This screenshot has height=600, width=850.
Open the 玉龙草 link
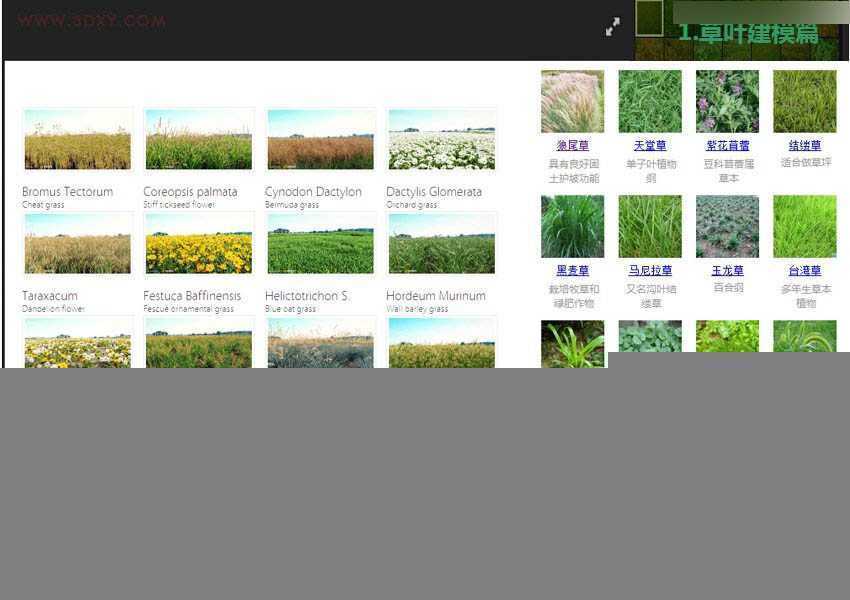(x=727, y=270)
